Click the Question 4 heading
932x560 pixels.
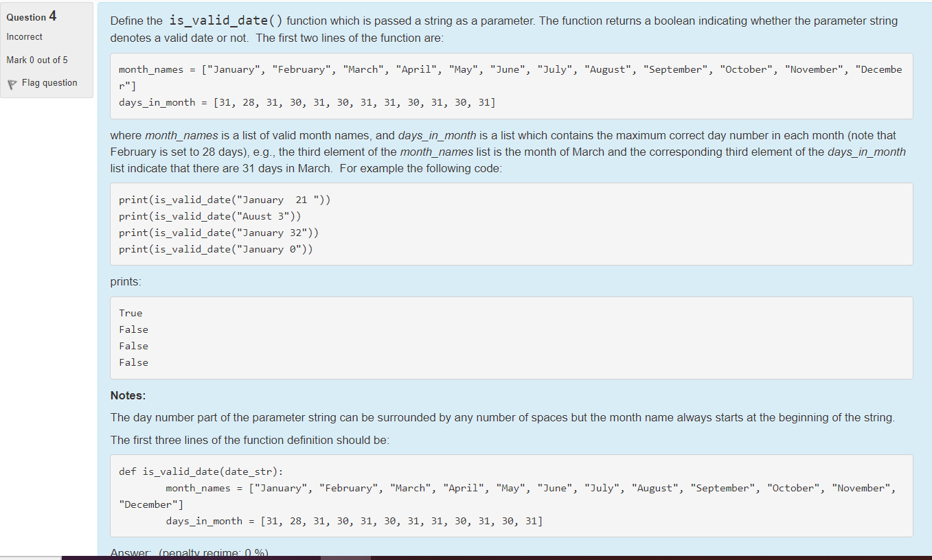(30, 16)
